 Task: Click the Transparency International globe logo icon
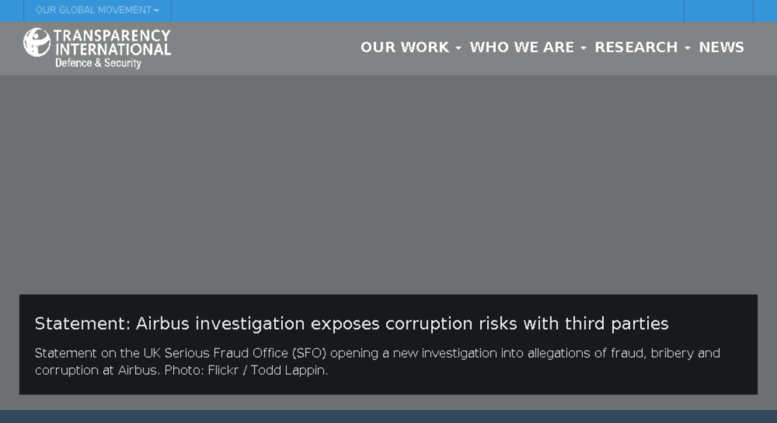point(37,42)
